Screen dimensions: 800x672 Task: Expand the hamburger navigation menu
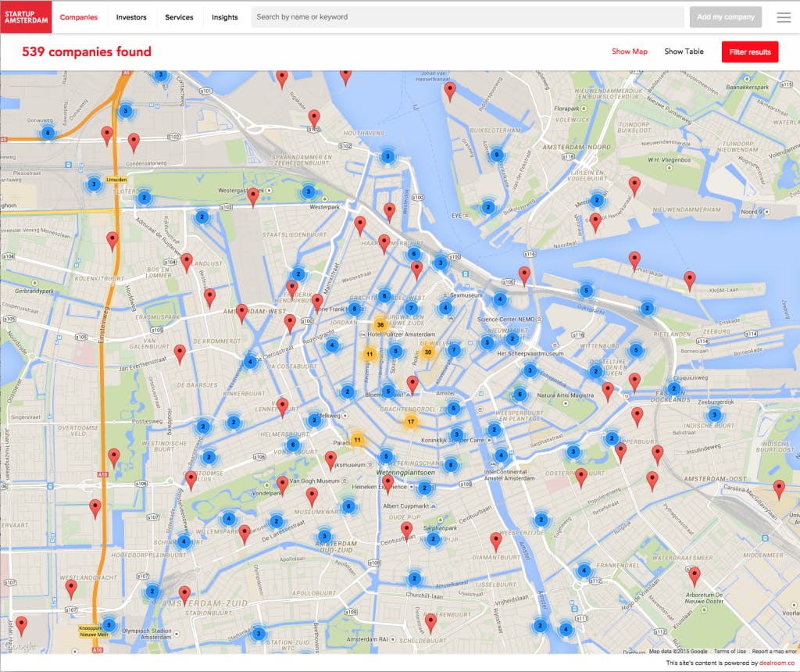[x=784, y=16]
